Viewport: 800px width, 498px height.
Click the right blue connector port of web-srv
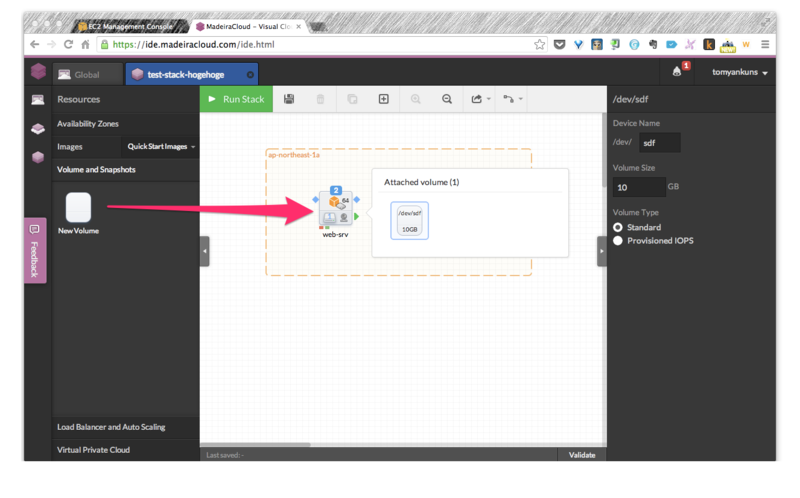(x=357, y=200)
